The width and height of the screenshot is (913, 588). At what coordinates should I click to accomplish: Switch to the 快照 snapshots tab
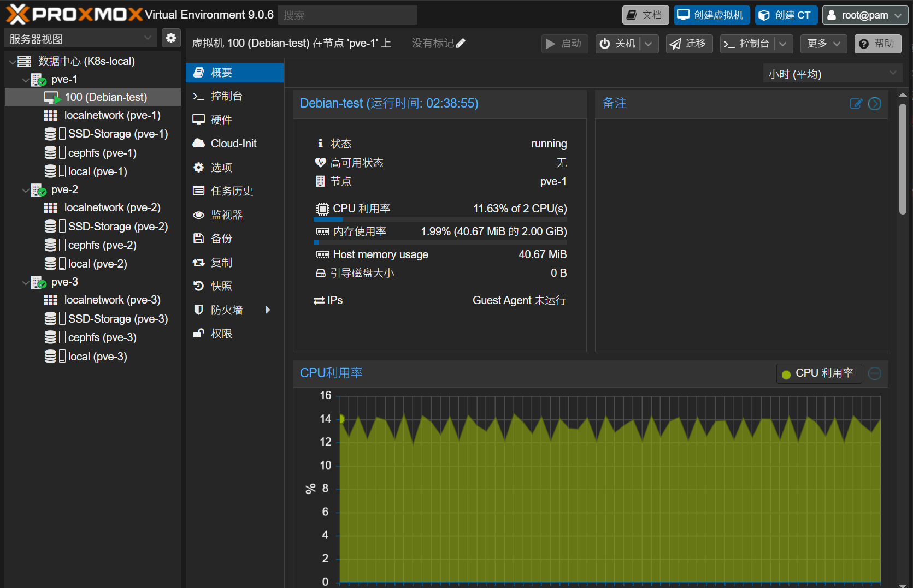tap(221, 286)
